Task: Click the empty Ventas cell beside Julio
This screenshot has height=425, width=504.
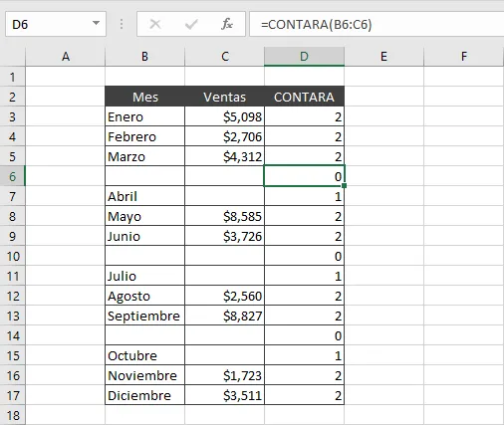Action: click(x=225, y=276)
